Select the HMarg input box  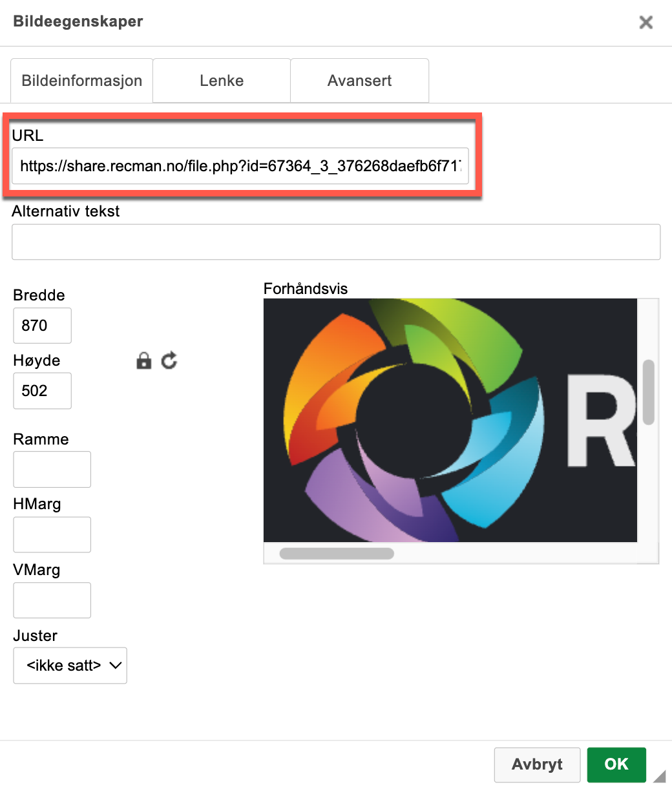pos(52,534)
